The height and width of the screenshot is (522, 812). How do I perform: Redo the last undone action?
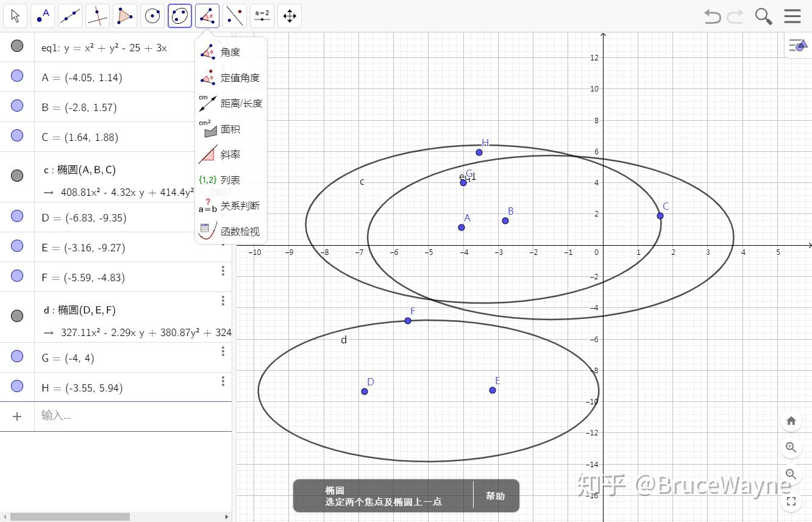(x=736, y=16)
